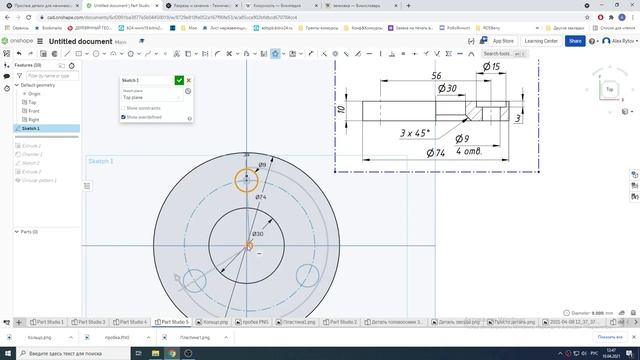Open the Spline tool dropdown arrow
This screenshot has width=640, height=360.
[156, 54]
